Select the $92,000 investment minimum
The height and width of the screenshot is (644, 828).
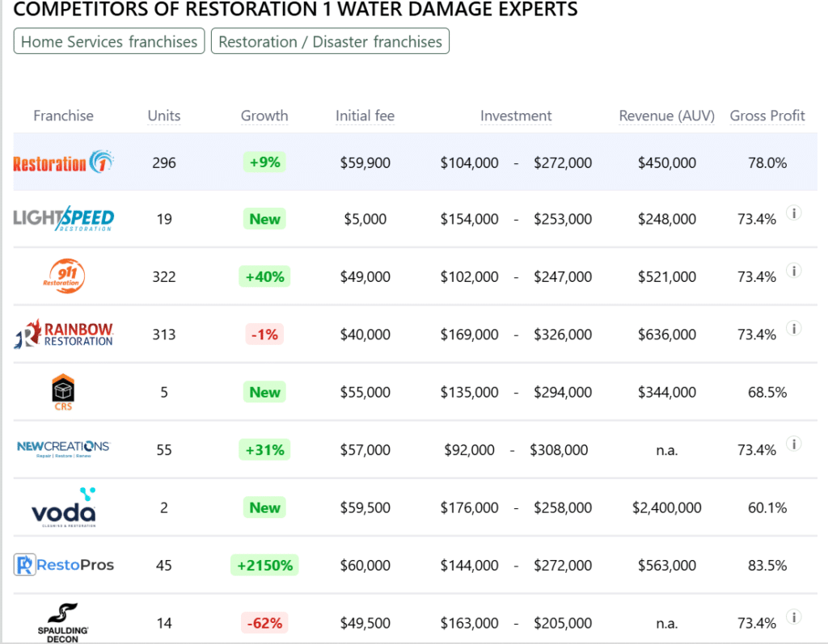(470, 450)
